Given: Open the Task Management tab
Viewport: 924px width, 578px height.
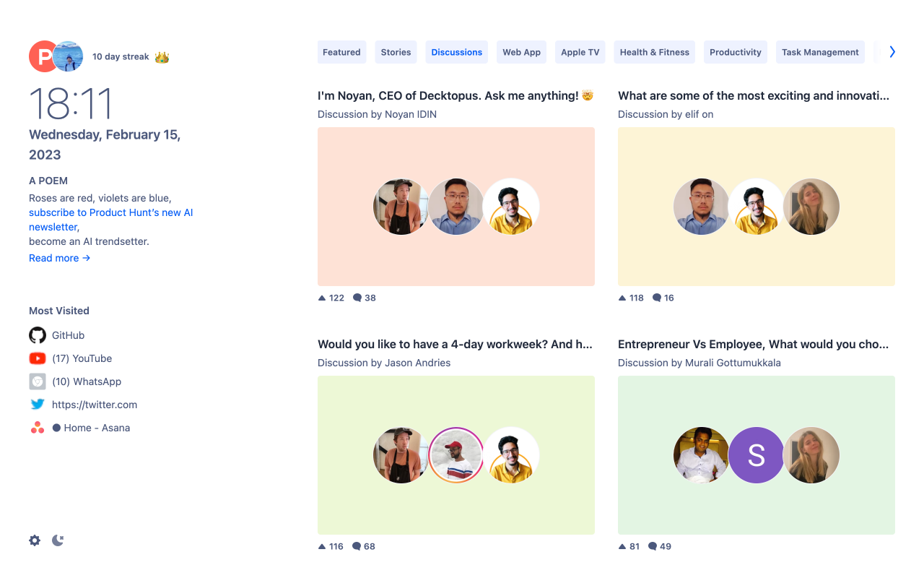Looking at the screenshot, I should [x=820, y=52].
